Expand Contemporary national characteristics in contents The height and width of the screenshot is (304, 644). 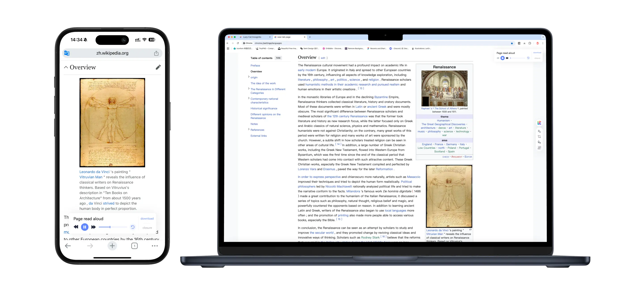(248, 98)
